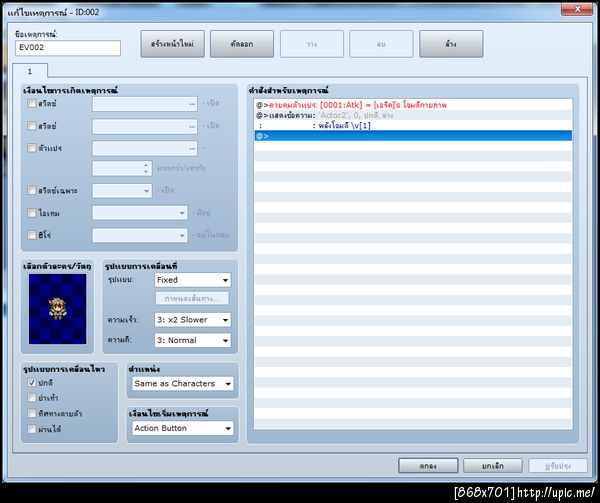Select the highlighted empty @> command line
The height and width of the screenshot is (503, 600).
pos(413,136)
